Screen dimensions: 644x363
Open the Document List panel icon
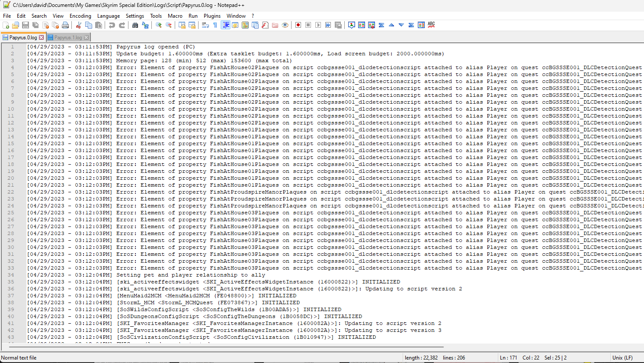255,25
